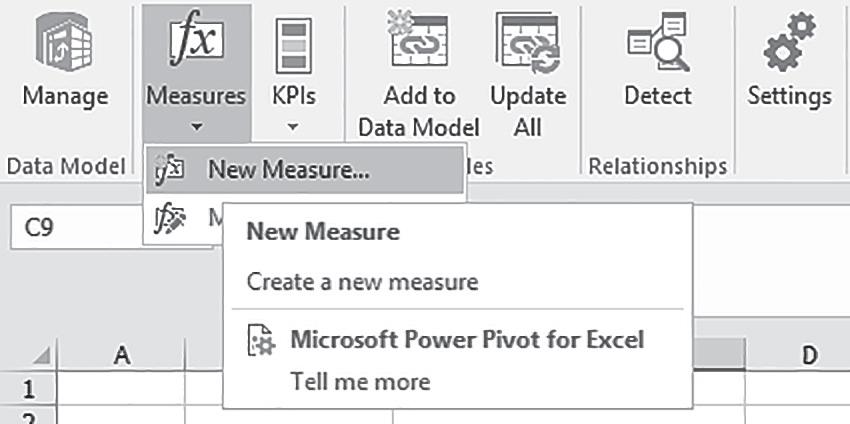This screenshot has width=850, height=424.
Task: Expand the KPIs dropdown arrow
Action: [x=293, y=127]
